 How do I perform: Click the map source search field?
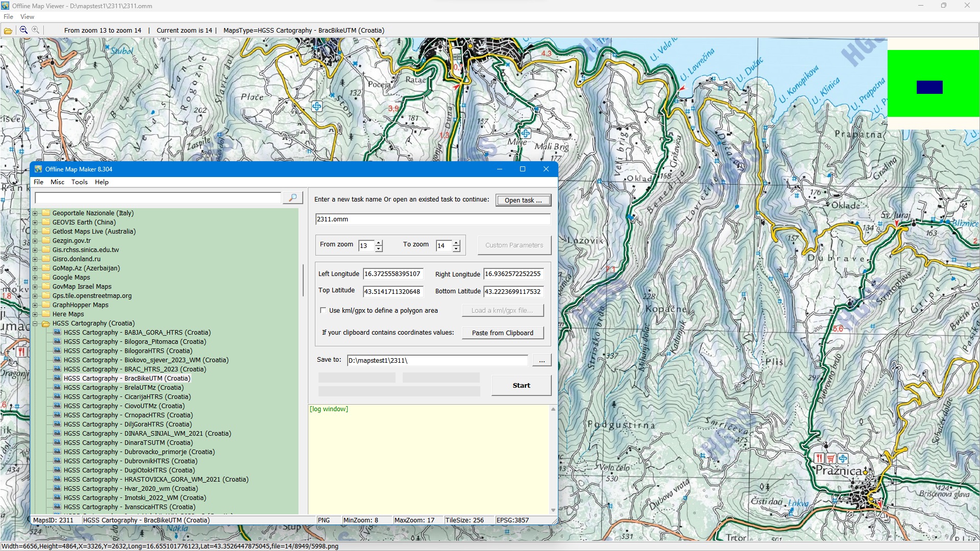(x=158, y=197)
